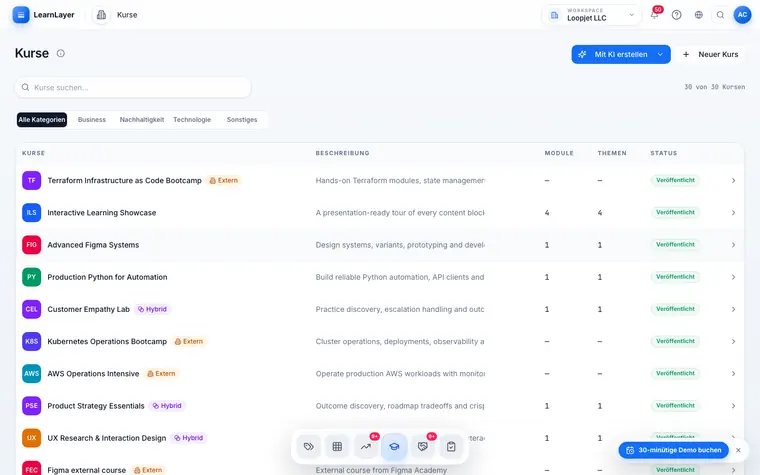The height and width of the screenshot is (475, 760).
Task: Click the KURSE column header
Action: pos(33,153)
